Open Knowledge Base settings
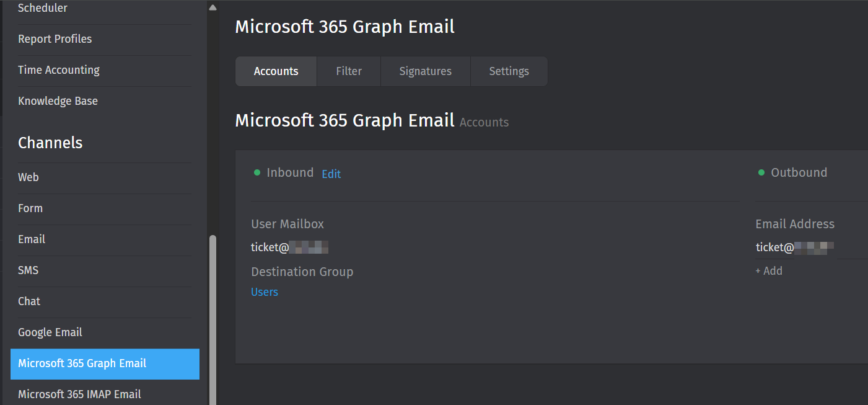868x405 pixels. pyautogui.click(x=58, y=101)
